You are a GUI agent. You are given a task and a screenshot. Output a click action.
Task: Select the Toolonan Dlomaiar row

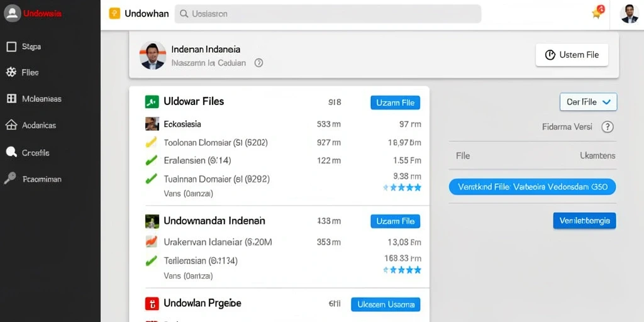click(x=284, y=143)
